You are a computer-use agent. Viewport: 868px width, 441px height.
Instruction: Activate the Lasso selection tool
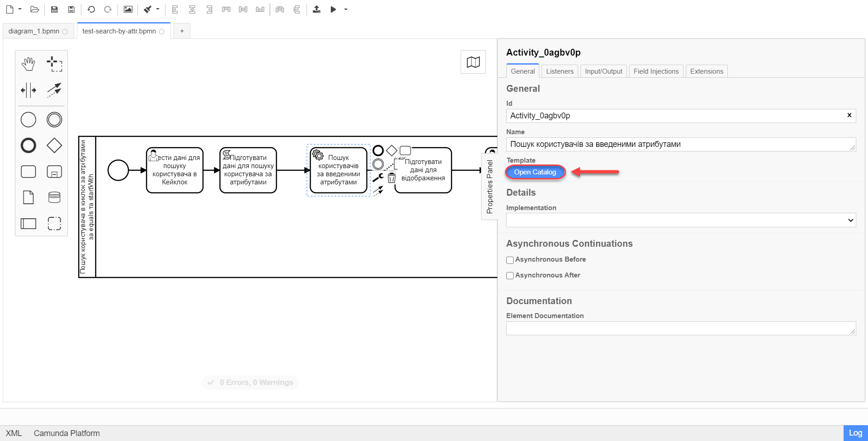[54, 64]
